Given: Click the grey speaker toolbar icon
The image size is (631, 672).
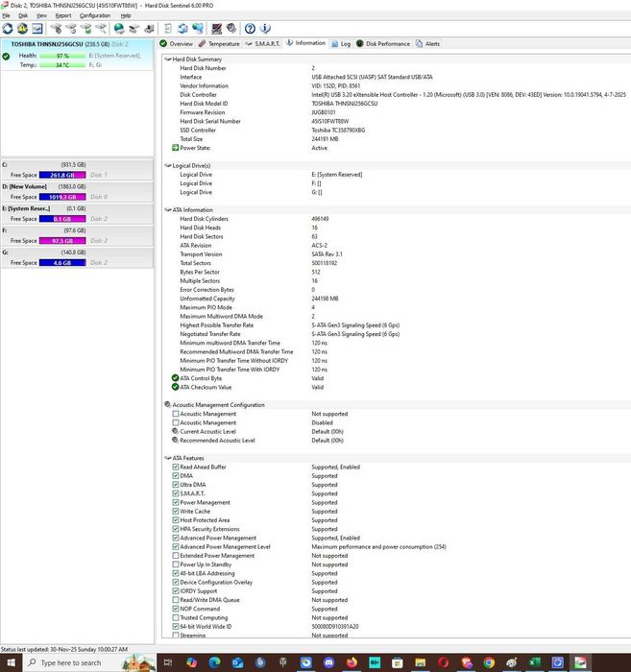Looking at the screenshot, I should point(231,29).
